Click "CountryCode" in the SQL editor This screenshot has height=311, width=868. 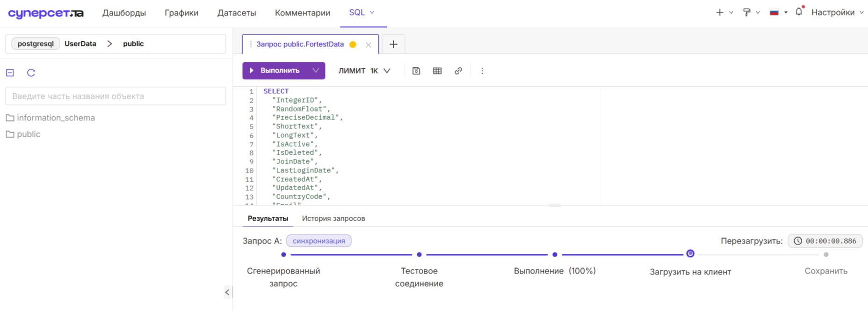pos(299,197)
